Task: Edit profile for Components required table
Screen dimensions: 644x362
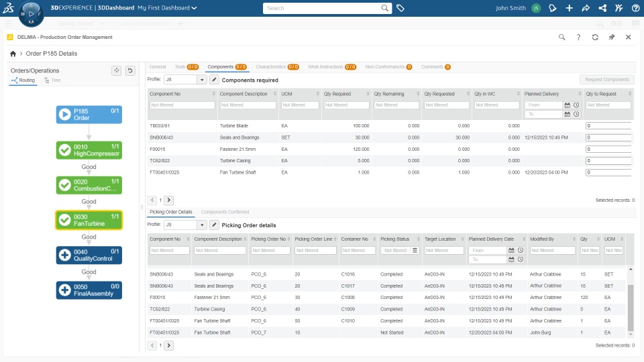Action: pyautogui.click(x=214, y=80)
